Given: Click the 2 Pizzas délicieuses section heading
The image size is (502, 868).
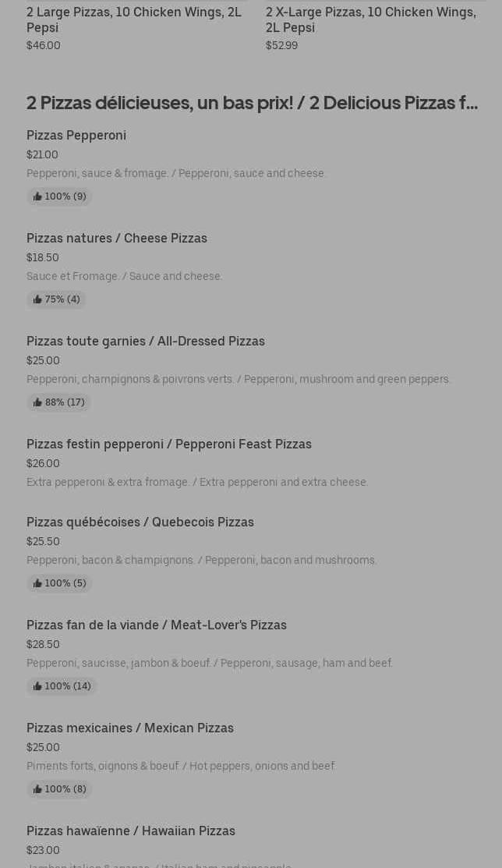Looking at the screenshot, I should [252, 102].
